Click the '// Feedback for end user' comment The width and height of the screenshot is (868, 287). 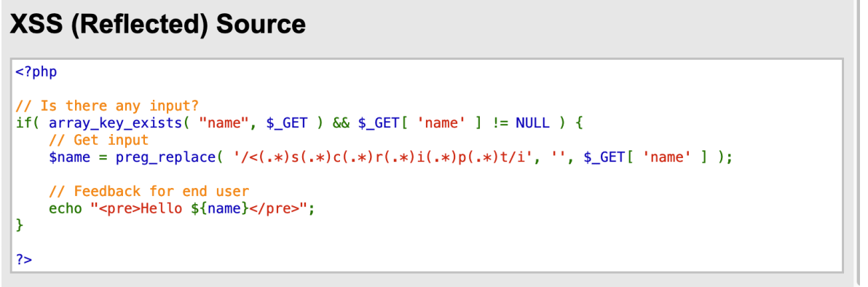click(149, 192)
